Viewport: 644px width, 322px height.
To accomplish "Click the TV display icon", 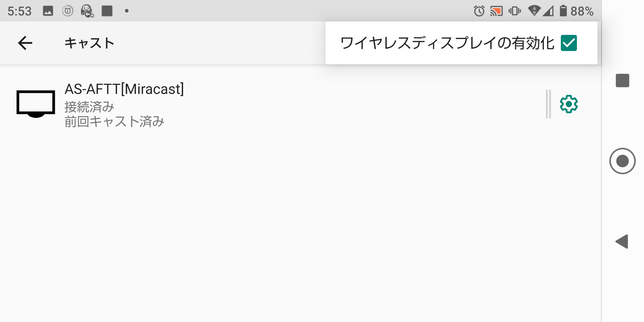I will tap(36, 104).
